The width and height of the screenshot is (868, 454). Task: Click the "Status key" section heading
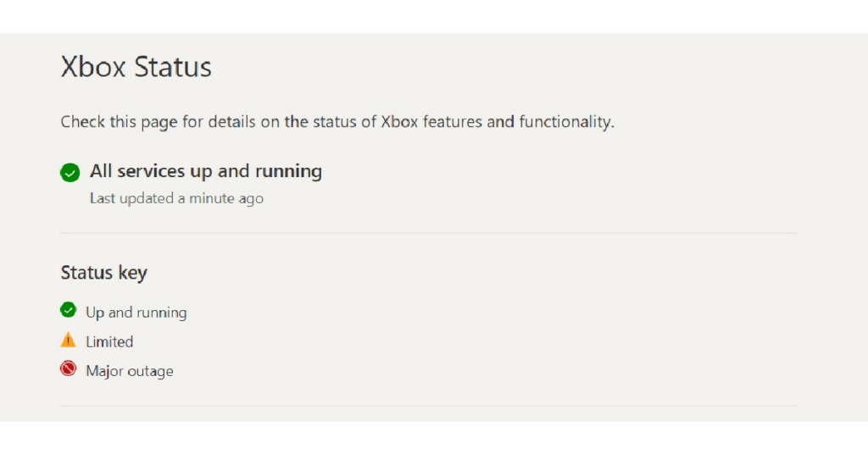[x=103, y=273]
